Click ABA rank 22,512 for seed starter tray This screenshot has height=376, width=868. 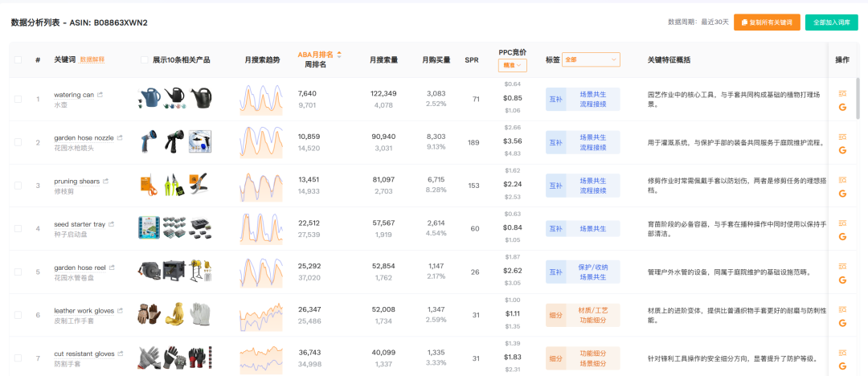[309, 223]
